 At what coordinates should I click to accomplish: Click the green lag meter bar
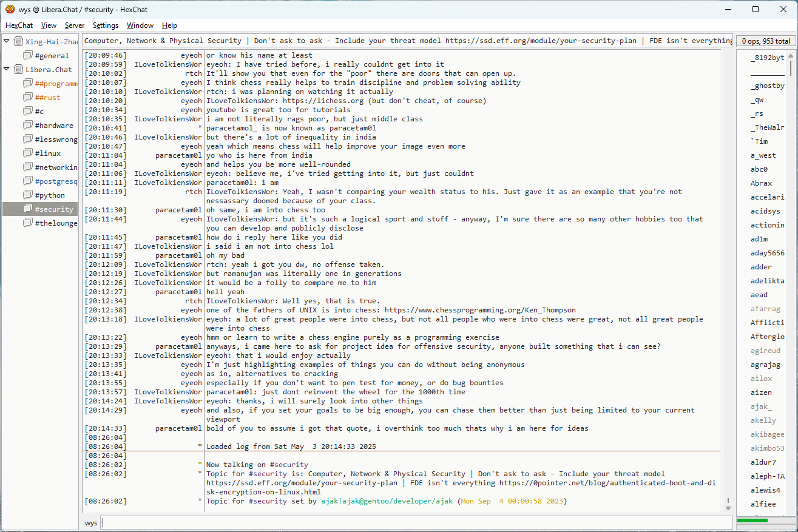pyautogui.click(x=752, y=520)
